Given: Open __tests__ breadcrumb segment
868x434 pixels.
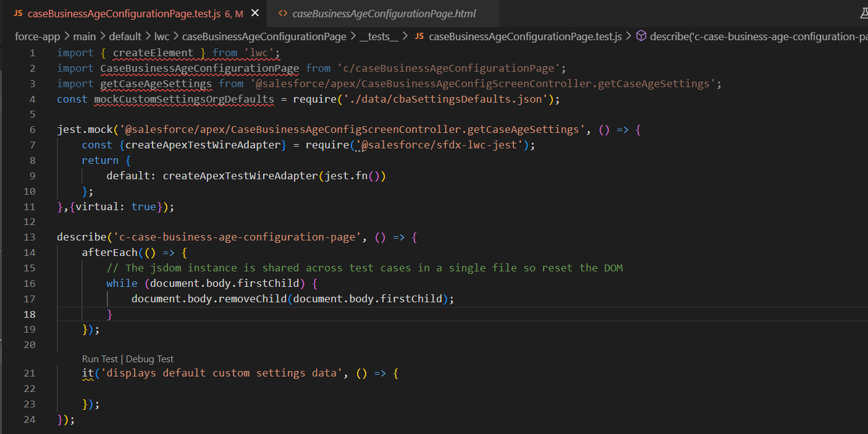Looking at the screenshot, I should coord(379,36).
